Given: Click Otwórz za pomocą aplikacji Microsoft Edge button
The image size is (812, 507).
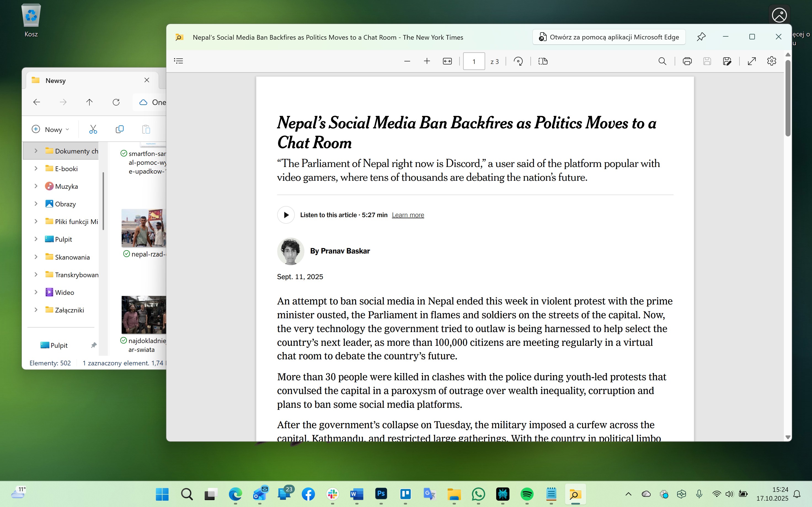Looking at the screenshot, I should point(609,37).
